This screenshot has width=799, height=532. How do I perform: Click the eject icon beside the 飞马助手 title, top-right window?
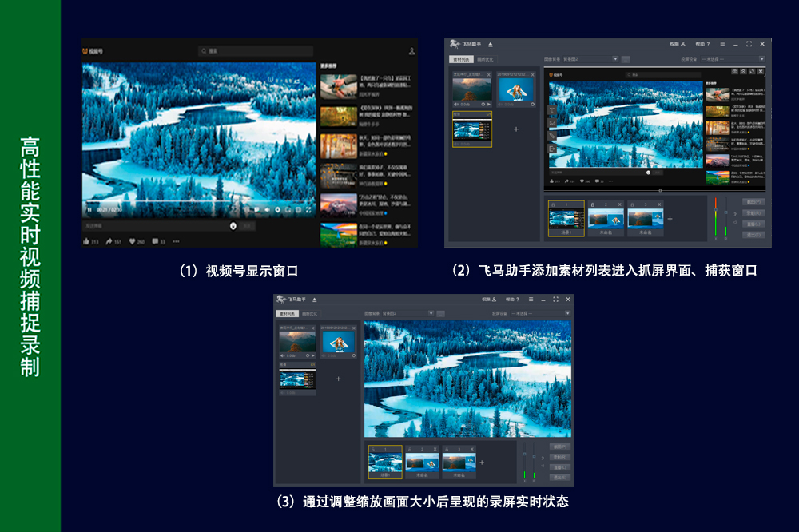click(491, 44)
